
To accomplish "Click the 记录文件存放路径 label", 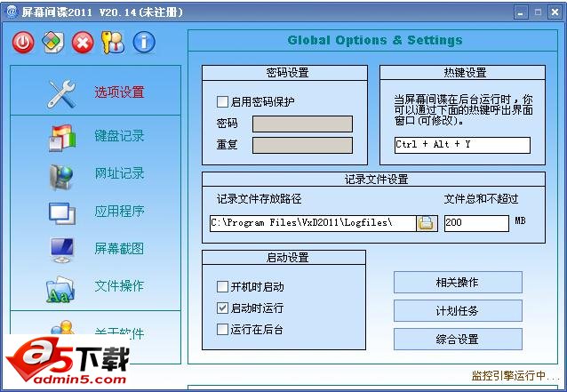I will 259,199.
